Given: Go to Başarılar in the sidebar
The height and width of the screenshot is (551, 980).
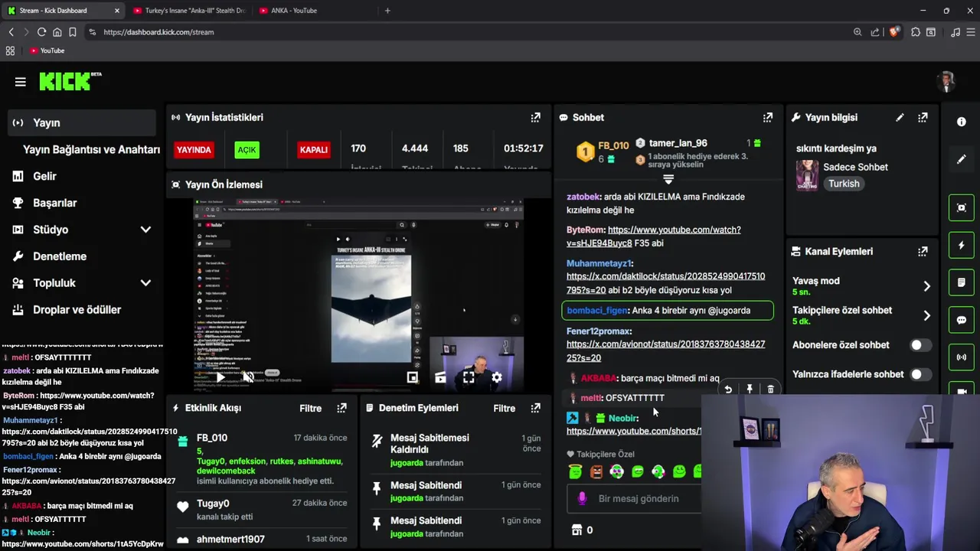Looking at the screenshot, I should click(54, 203).
